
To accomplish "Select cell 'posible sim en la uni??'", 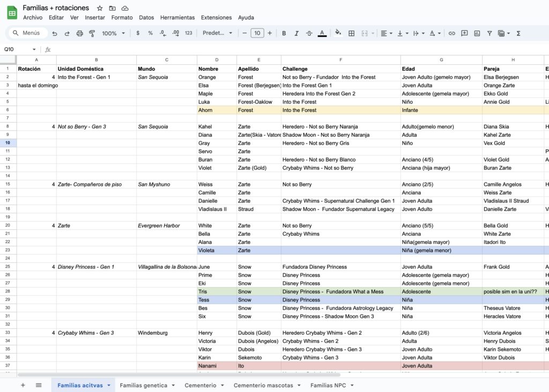I will click(x=513, y=292).
